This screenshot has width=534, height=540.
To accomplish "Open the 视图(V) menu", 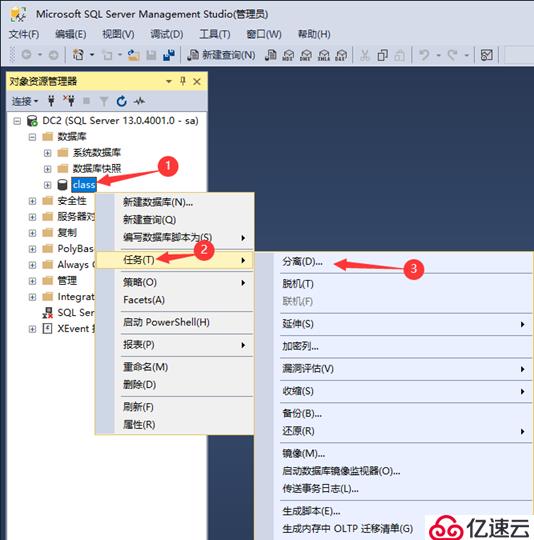I will pyautogui.click(x=118, y=34).
